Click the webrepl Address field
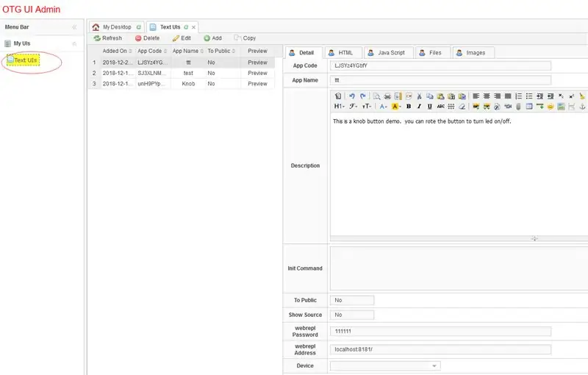Screen dimensions: 588x375 [440, 349]
